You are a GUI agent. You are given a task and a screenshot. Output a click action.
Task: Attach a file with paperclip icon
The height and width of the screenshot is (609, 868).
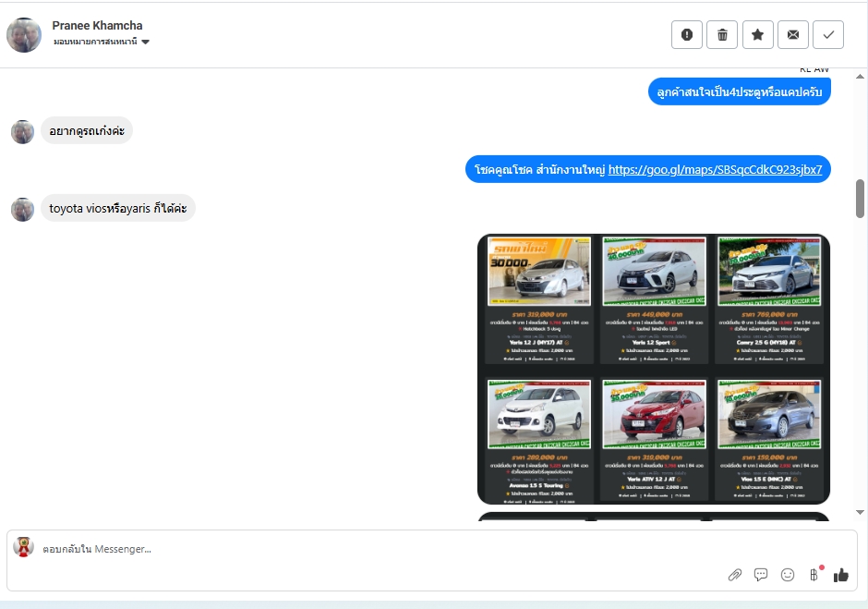pos(735,575)
